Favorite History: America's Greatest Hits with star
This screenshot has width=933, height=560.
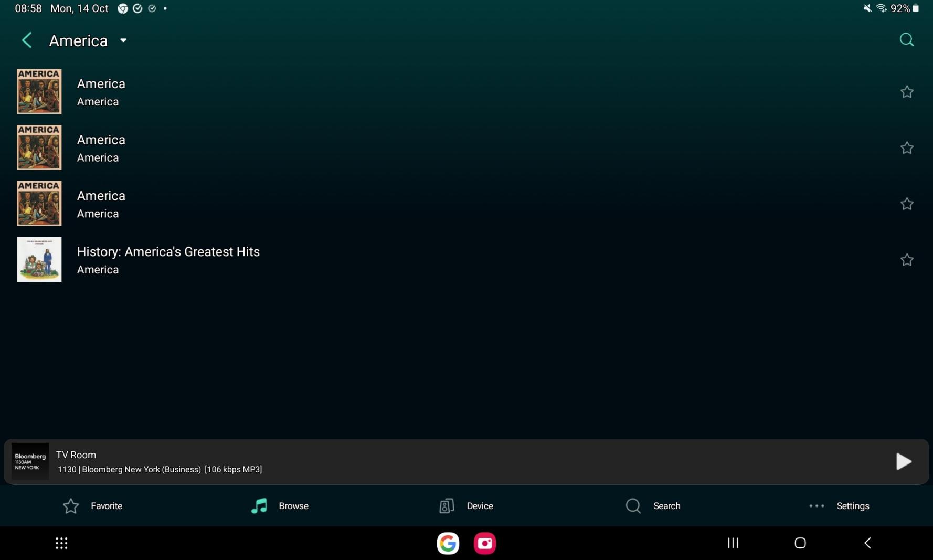coord(906,260)
